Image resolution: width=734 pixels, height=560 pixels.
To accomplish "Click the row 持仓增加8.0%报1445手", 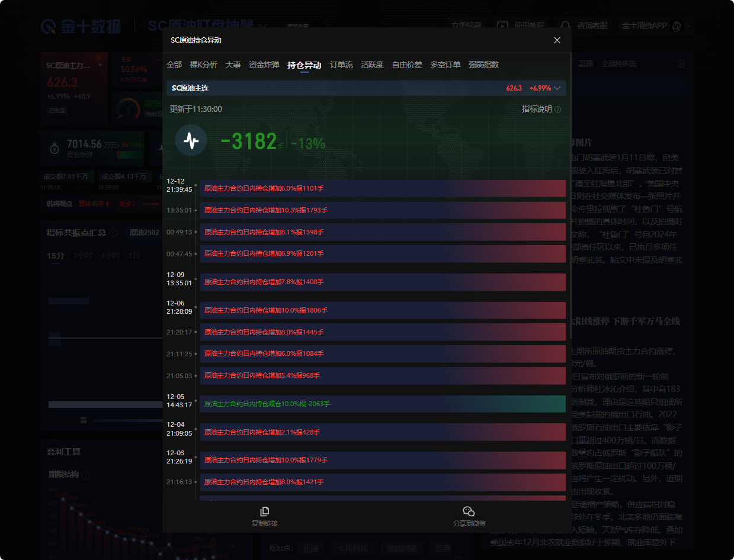I will click(383, 332).
